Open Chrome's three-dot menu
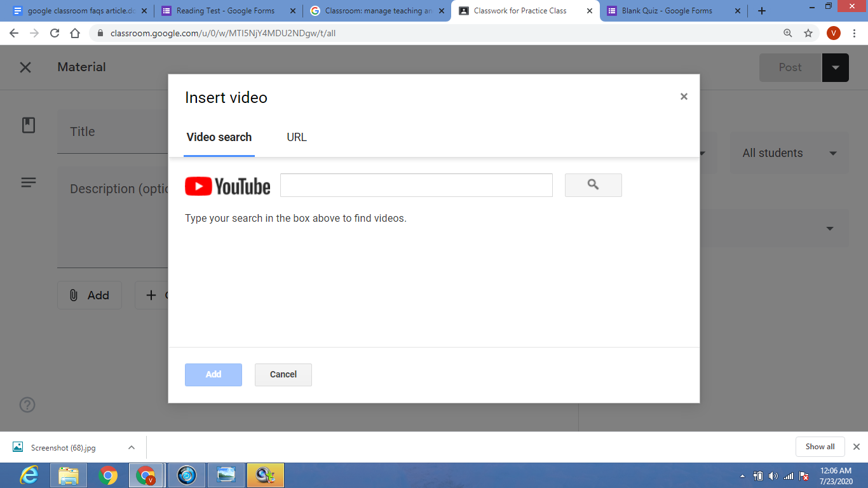 [x=855, y=33]
